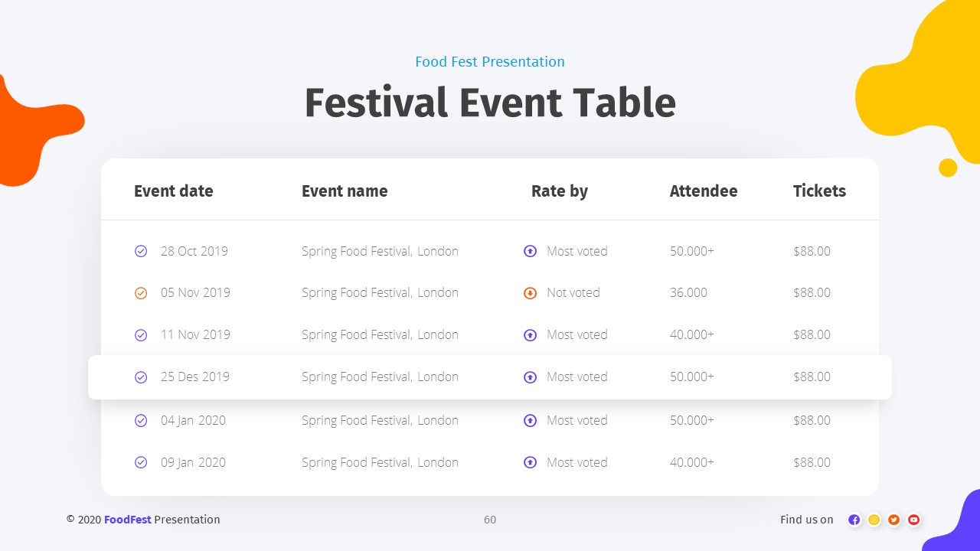
Task: Open the Rate by column header
Action: [x=559, y=191]
